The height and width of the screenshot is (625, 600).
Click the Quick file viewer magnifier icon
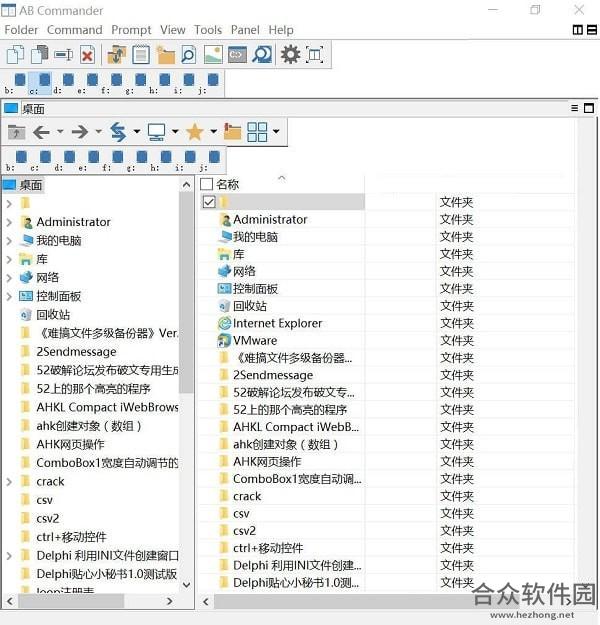[189, 55]
